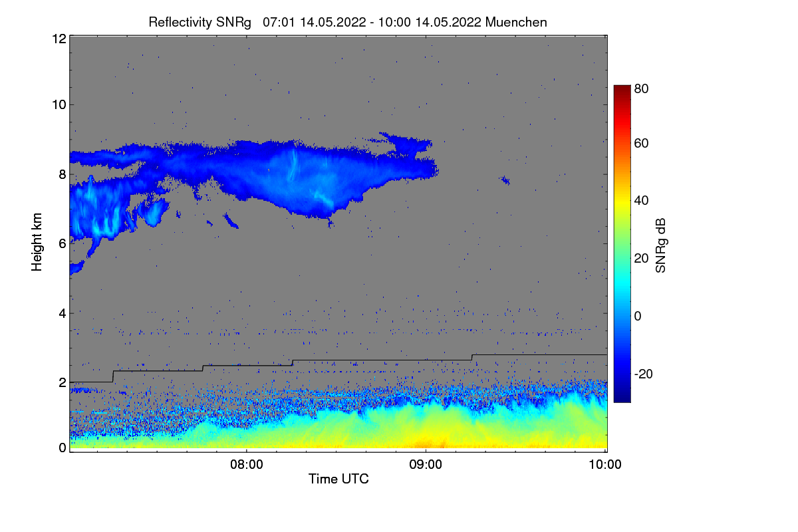Select the 09:00 time tick label
Viewport: 798px width, 532px height.
click(426, 465)
